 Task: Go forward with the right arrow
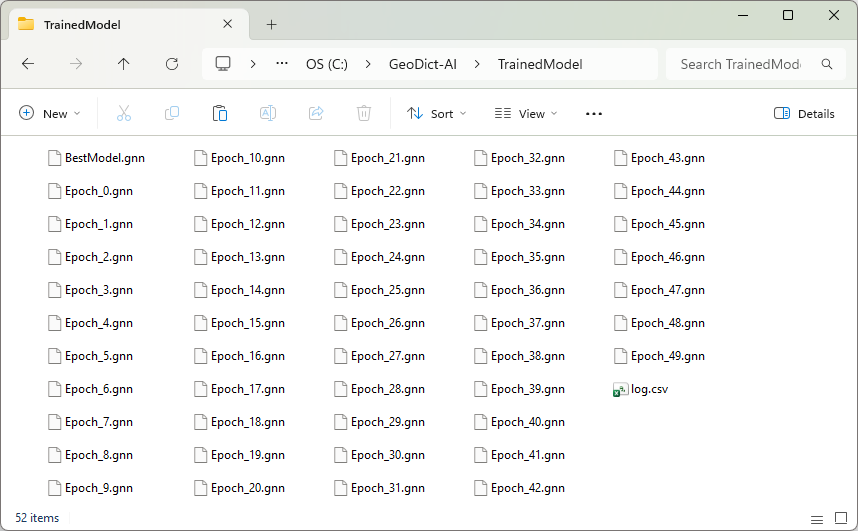tap(76, 64)
